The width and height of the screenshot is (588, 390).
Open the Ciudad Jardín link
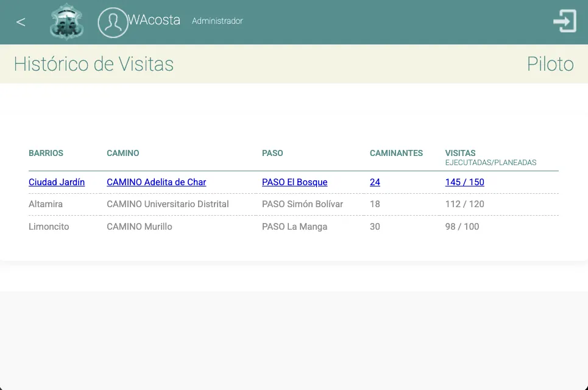pyautogui.click(x=57, y=182)
